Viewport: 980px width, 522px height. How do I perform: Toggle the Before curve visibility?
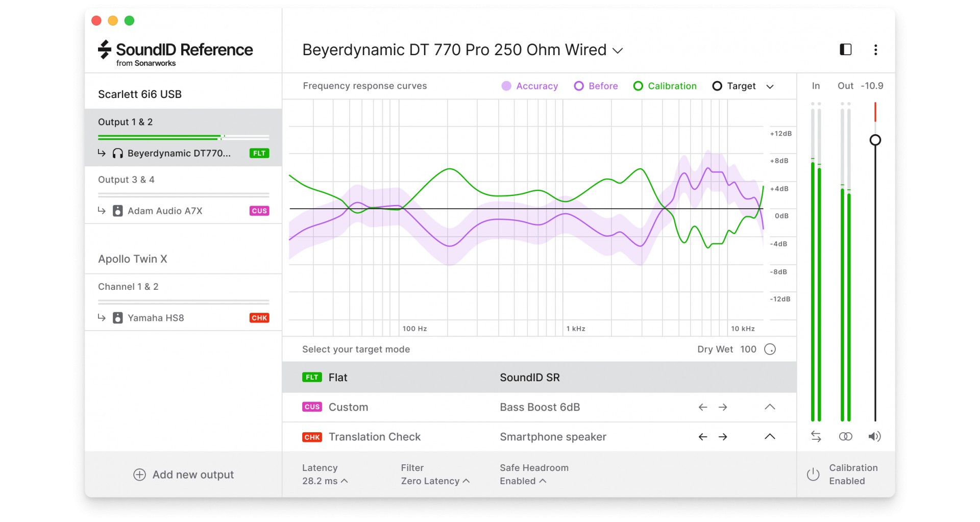pos(596,86)
